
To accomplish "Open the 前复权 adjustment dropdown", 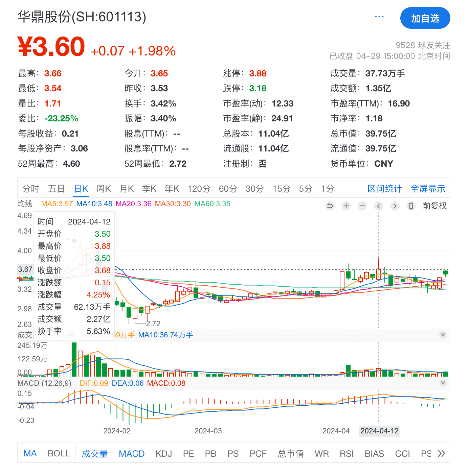I will [x=435, y=206].
